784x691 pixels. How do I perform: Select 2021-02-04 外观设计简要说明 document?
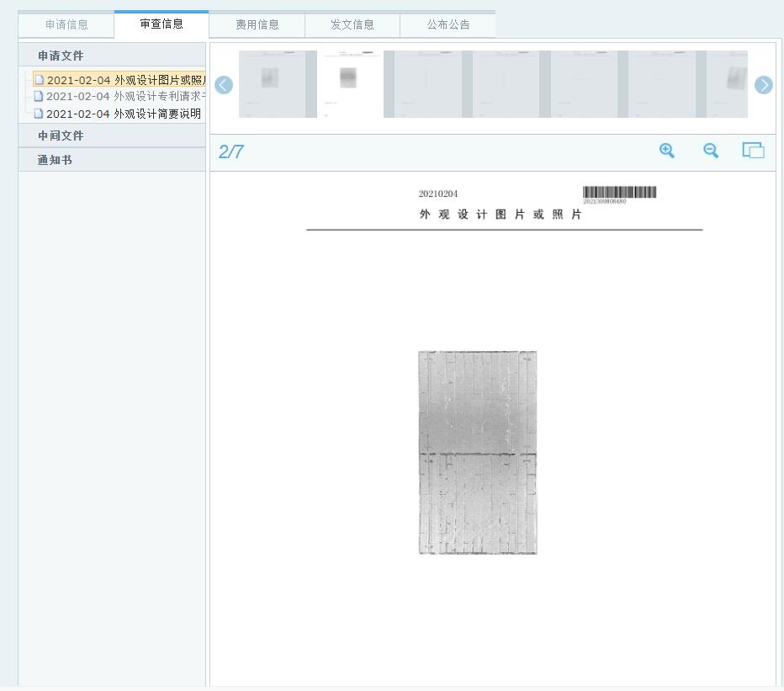pos(123,114)
